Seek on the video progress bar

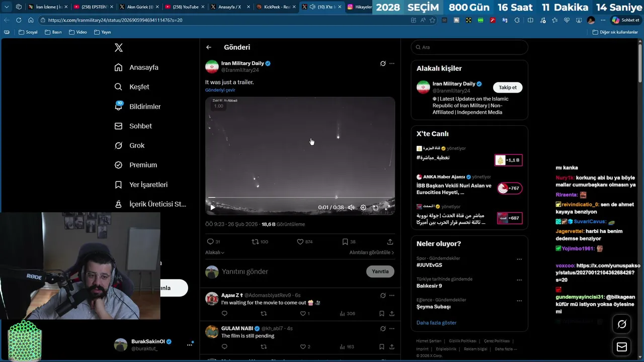click(300, 198)
